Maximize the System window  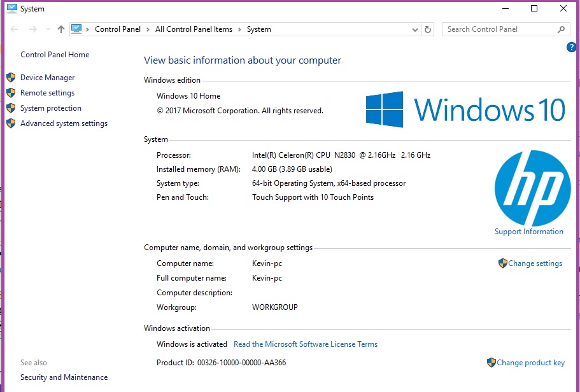[x=534, y=8]
